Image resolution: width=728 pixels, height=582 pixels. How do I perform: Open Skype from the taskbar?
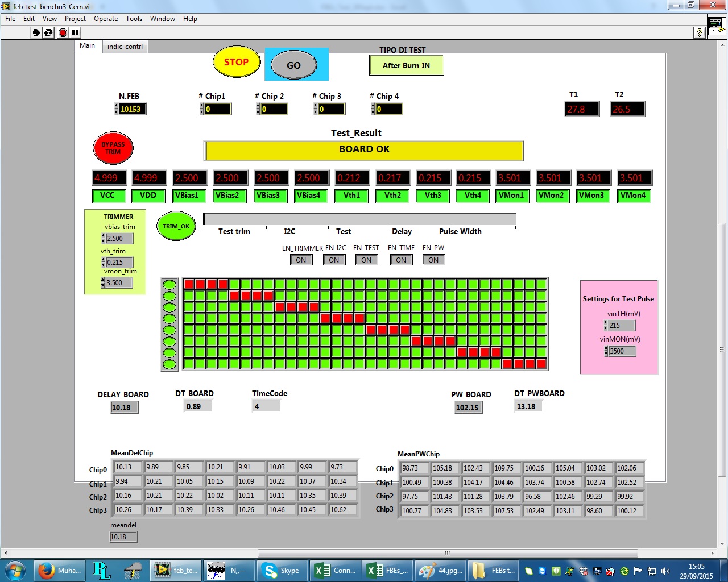(x=282, y=570)
